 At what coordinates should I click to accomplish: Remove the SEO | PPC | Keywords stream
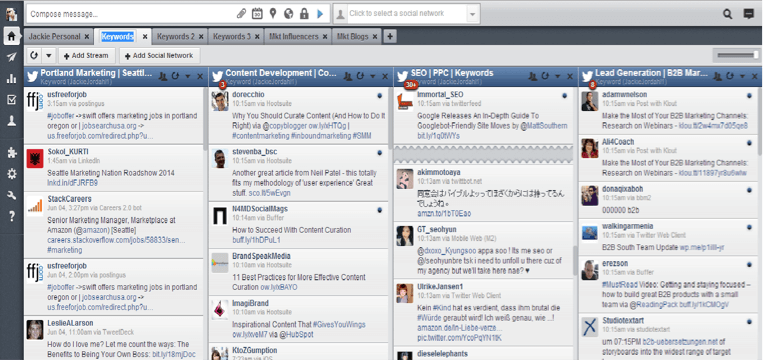pos(570,76)
